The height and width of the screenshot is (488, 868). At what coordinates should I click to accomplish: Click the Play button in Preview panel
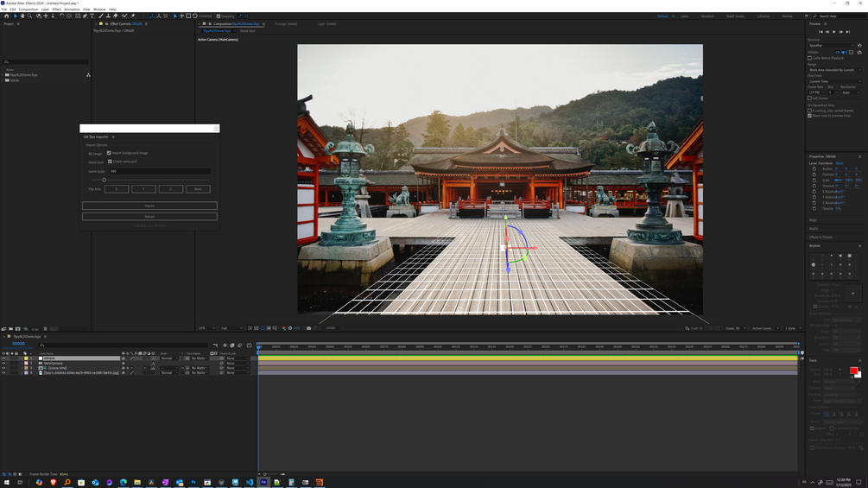point(833,32)
